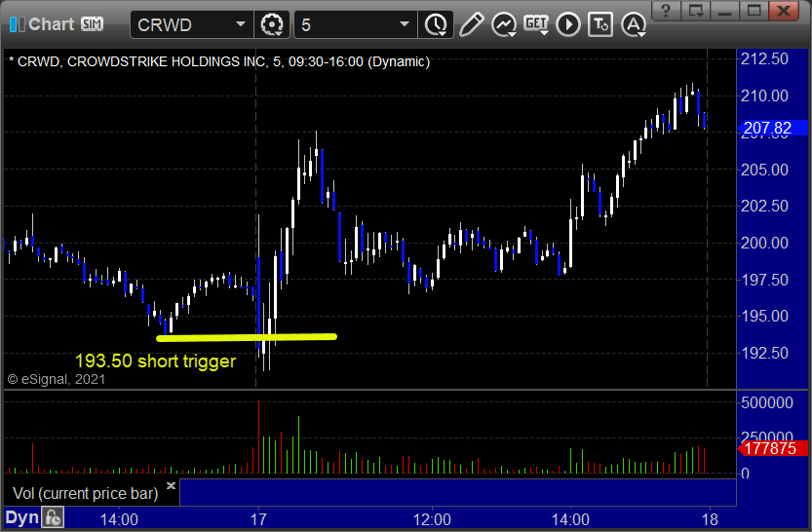Close the chart window
812x532 pixels.
(784, 11)
